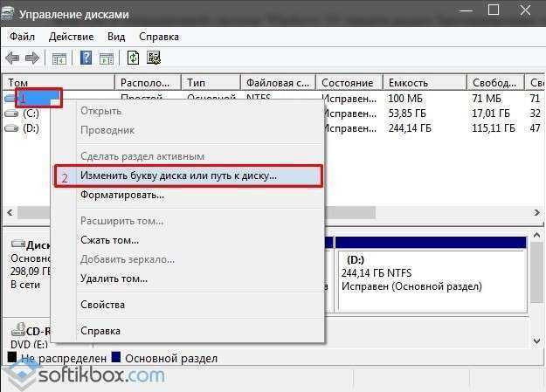Click the Forward arrow toolbar icon
The width and height of the screenshot is (546, 392).
[x=31, y=58]
